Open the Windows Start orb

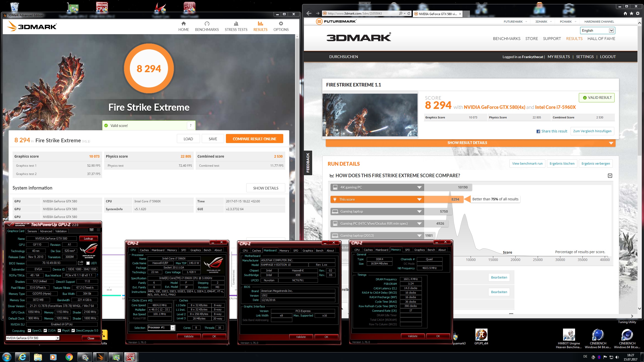click(x=7, y=357)
